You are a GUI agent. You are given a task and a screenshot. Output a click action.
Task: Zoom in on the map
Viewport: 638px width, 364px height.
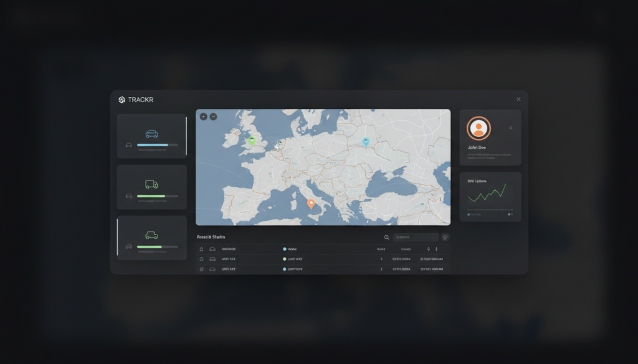pyautogui.click(x=204, y=116)
